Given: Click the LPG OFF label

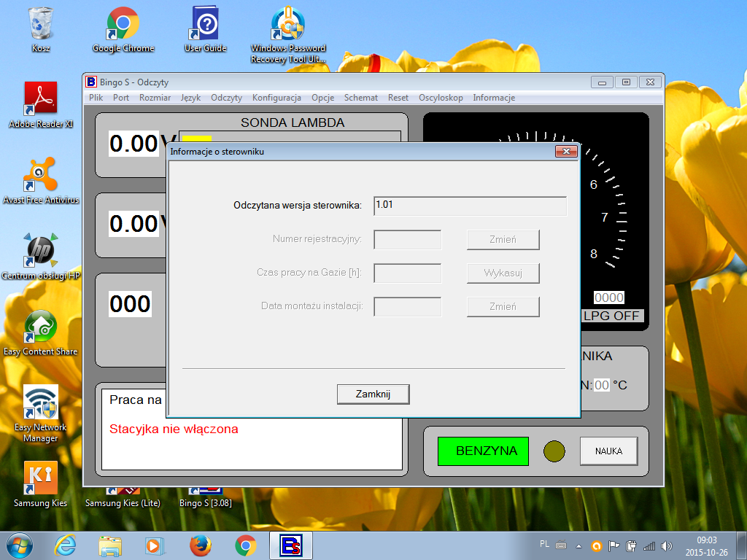Looking at the screenshot, I should point(612,316).
